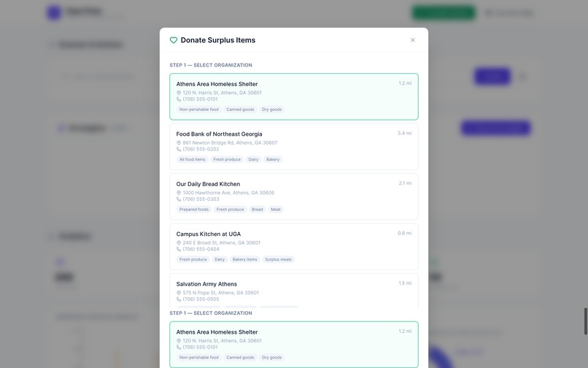This screenshot has height=368, width=588.
Task: Select Food Bank of Northeast Georgia organization
Action: pos(293,147)
